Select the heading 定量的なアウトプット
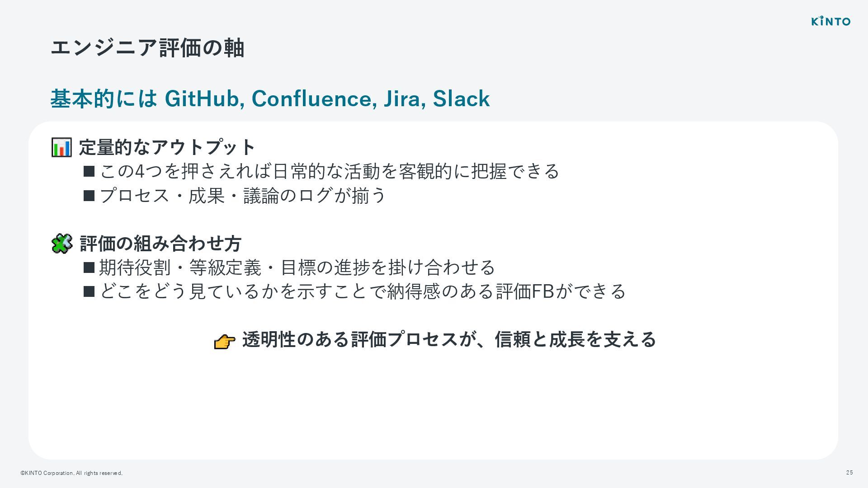 [x=167, y=147]
